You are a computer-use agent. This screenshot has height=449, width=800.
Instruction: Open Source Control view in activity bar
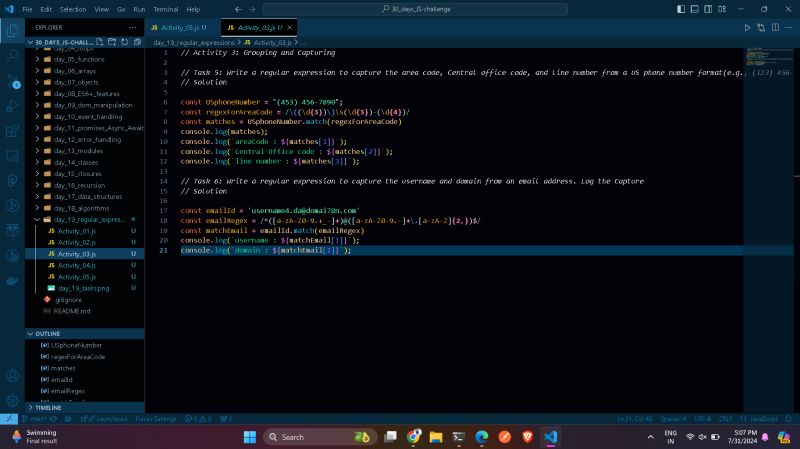(x=12, y=81)
